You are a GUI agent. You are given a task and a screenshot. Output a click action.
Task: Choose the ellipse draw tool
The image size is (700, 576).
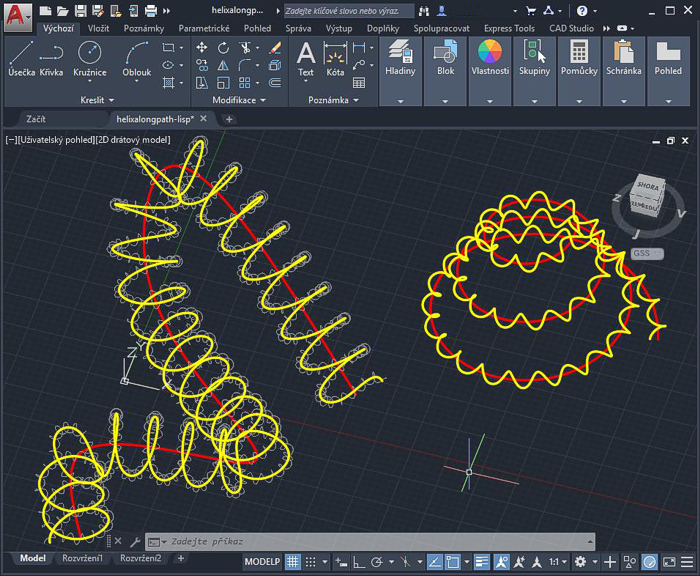168,65
